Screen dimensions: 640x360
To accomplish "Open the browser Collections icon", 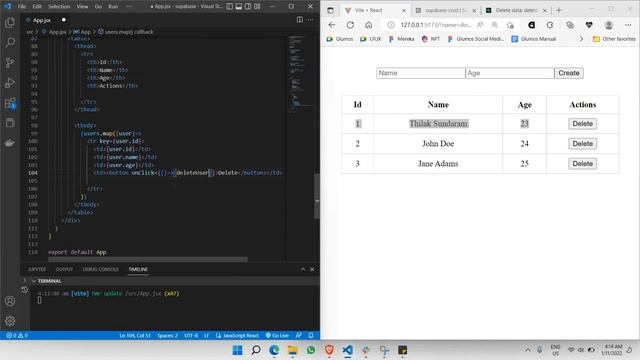I will coord(570,25).
